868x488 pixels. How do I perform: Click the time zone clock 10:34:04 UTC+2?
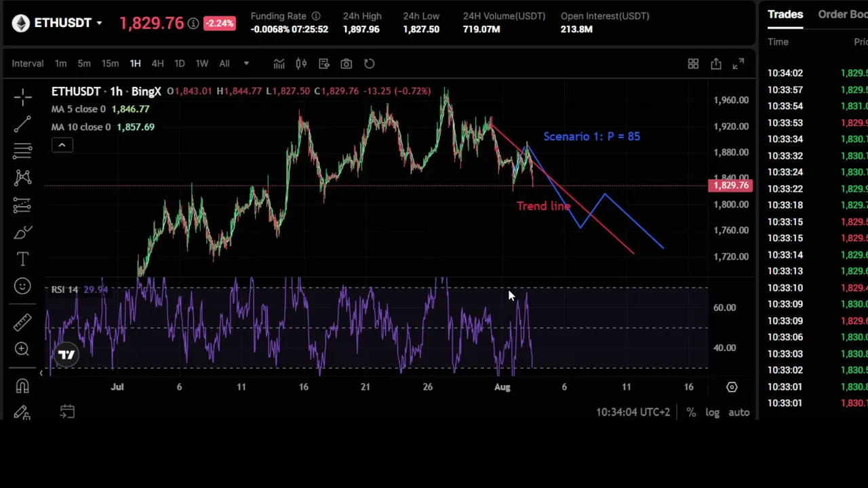(x=633, y=412)
